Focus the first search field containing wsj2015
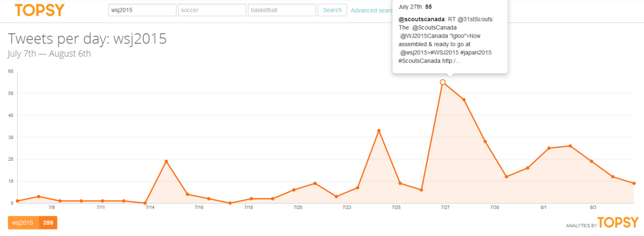Screen dimensions: 644x236 click(x=142, y=10)
